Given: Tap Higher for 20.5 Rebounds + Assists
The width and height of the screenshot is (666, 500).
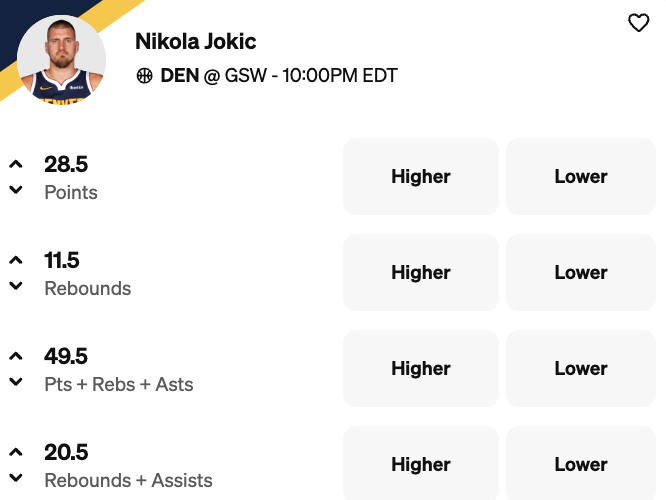Looking at the screenshot, I should click(420, 464).
